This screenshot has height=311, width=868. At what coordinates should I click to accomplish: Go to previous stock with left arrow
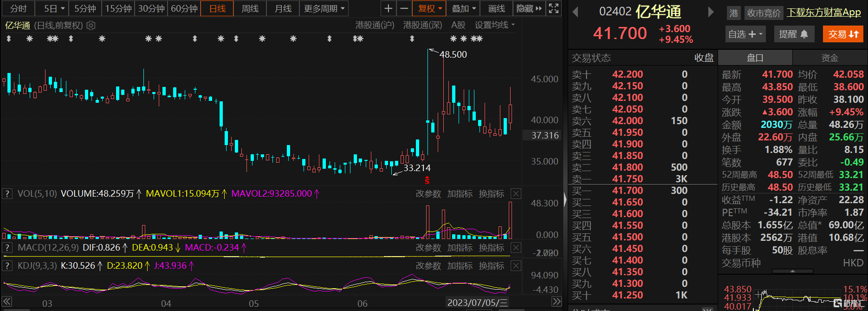click(575, 12)
